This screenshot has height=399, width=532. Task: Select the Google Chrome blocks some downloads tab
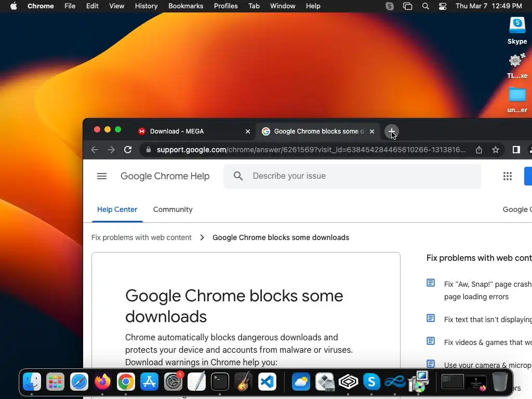317,131
